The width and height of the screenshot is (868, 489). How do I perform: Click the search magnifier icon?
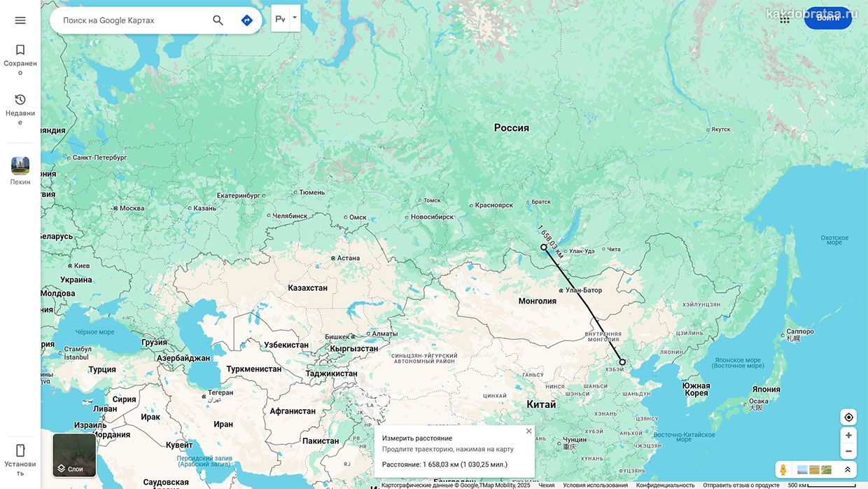(x=218, y=20)
